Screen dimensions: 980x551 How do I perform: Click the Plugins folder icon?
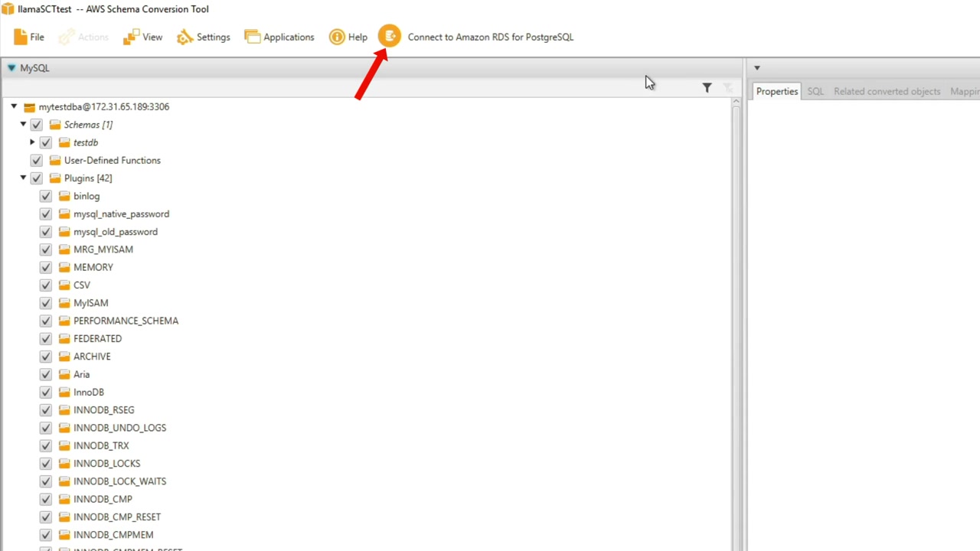pyautogui.click(x=55, y=178)
